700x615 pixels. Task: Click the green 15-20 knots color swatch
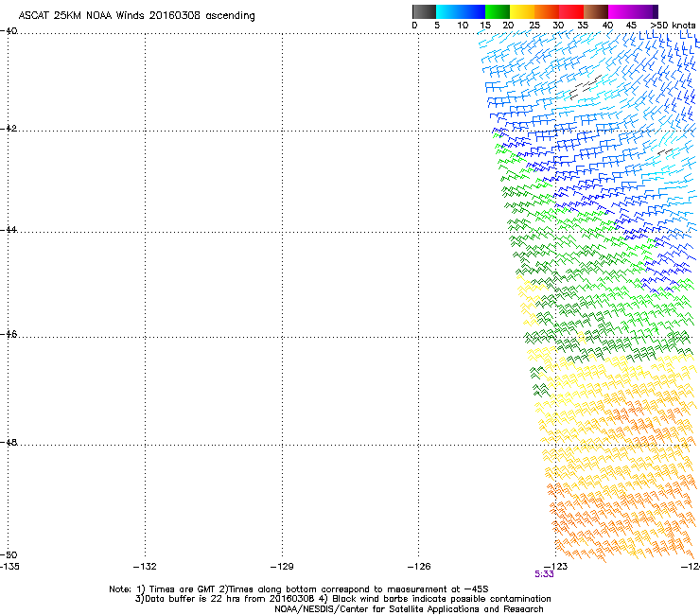[498, 11]
